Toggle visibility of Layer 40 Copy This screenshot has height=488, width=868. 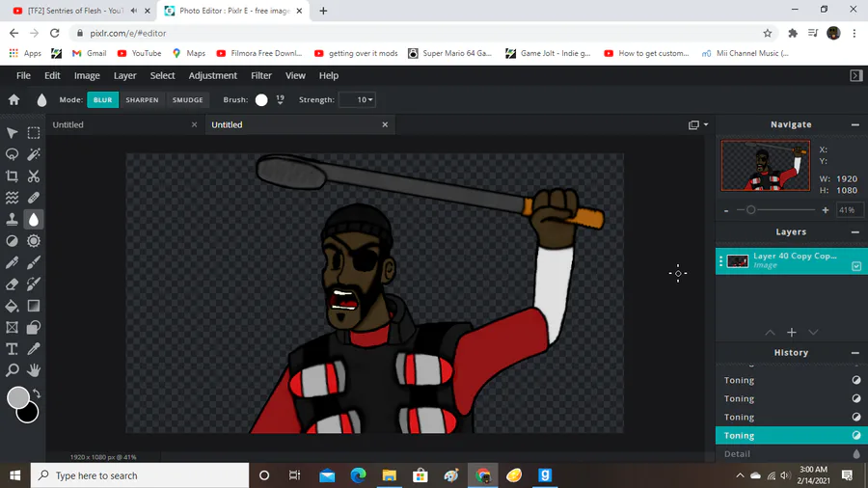coord(856,266)
